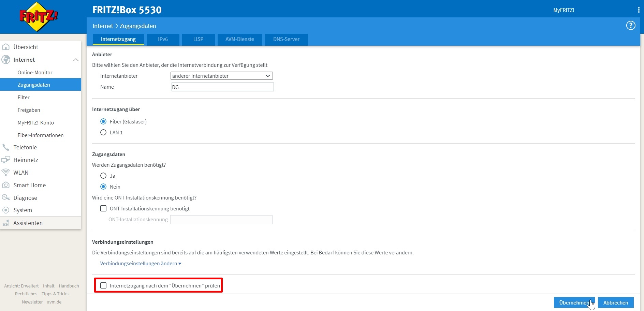Click the MyFRITZ! link in header
The height and width of the screenshot is (311, 644).
pyautogui.click(x=564, y=10)
